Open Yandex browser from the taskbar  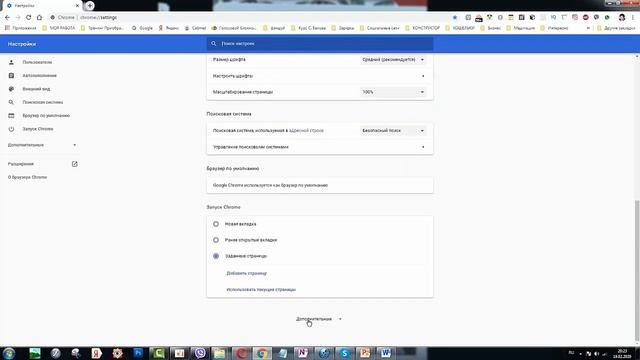[x=97, y=353]
